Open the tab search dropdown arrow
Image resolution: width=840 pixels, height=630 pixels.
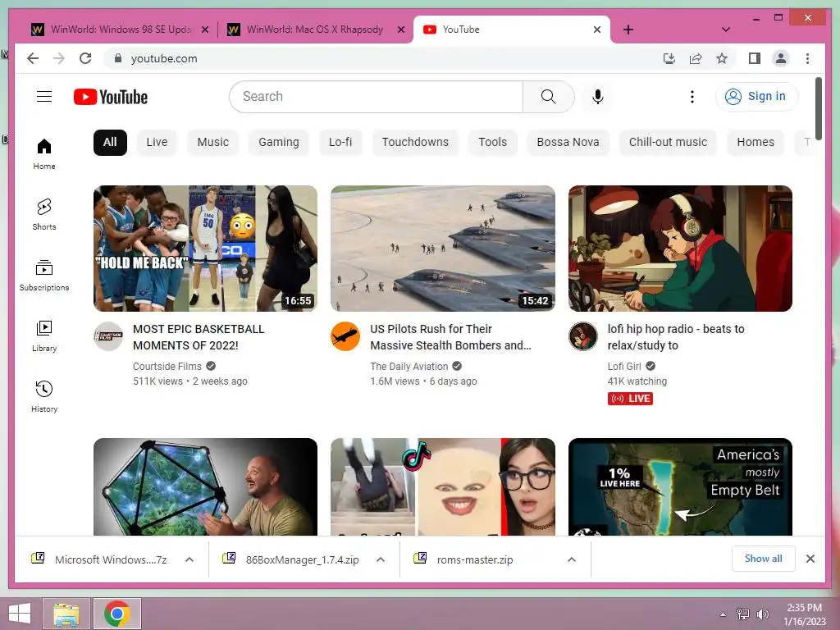tap(726, 30)
